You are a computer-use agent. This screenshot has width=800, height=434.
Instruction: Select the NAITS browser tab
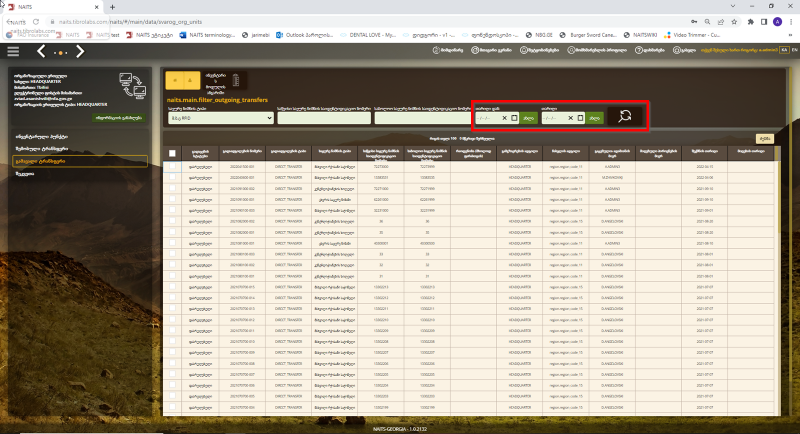(x=51, y=7)
